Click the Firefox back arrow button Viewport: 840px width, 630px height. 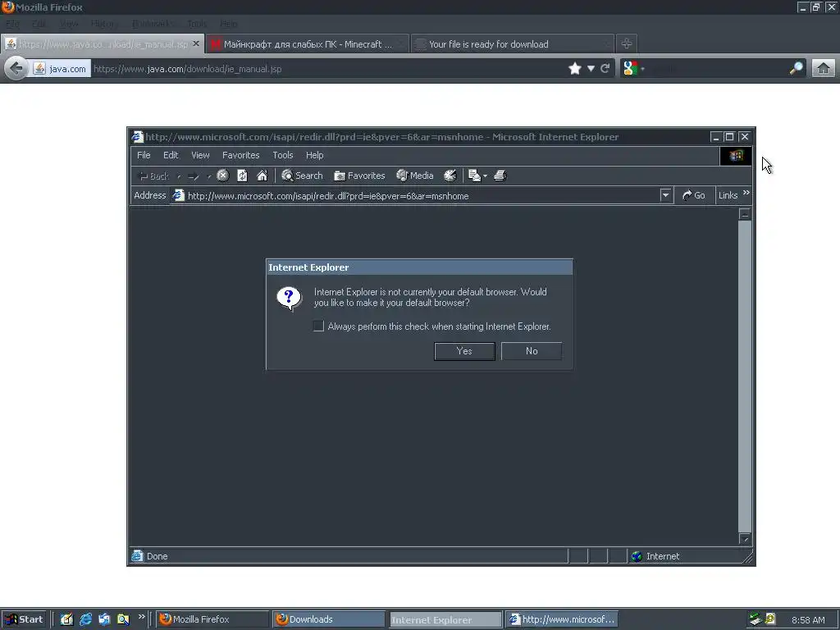[16, 68]
